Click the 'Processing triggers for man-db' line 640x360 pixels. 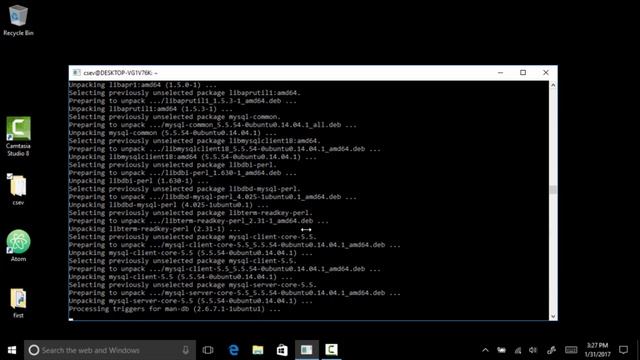(x=174, y=309)
